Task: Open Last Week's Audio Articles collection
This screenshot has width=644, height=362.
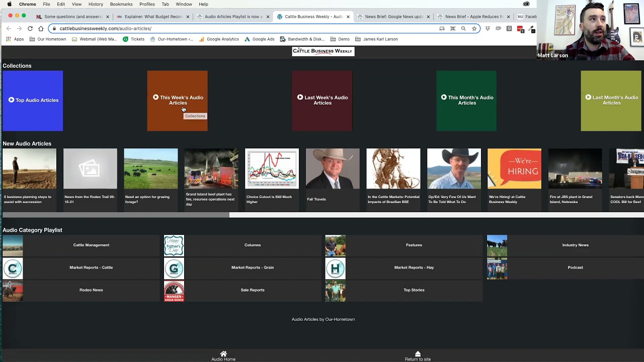Action: point(322,101)
